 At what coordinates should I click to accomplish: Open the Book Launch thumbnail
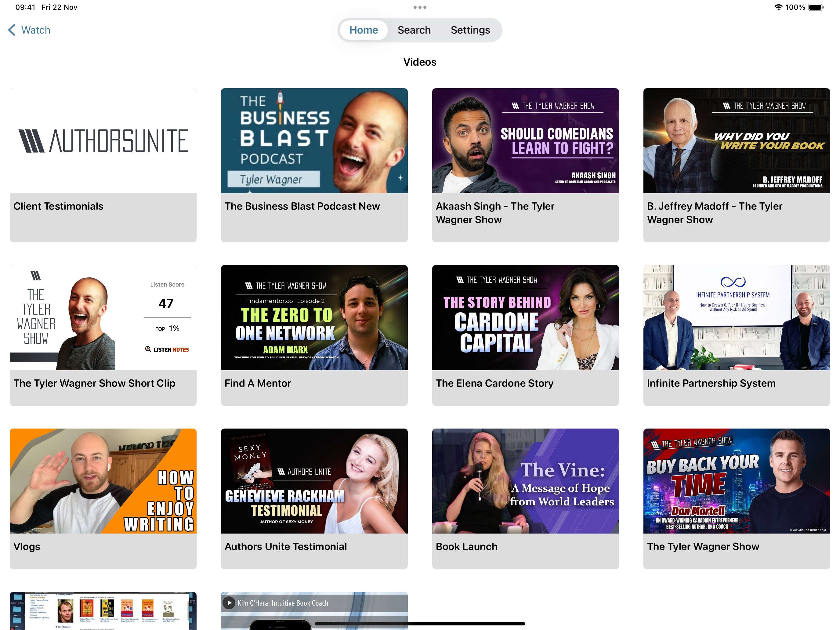coord(525,481)
